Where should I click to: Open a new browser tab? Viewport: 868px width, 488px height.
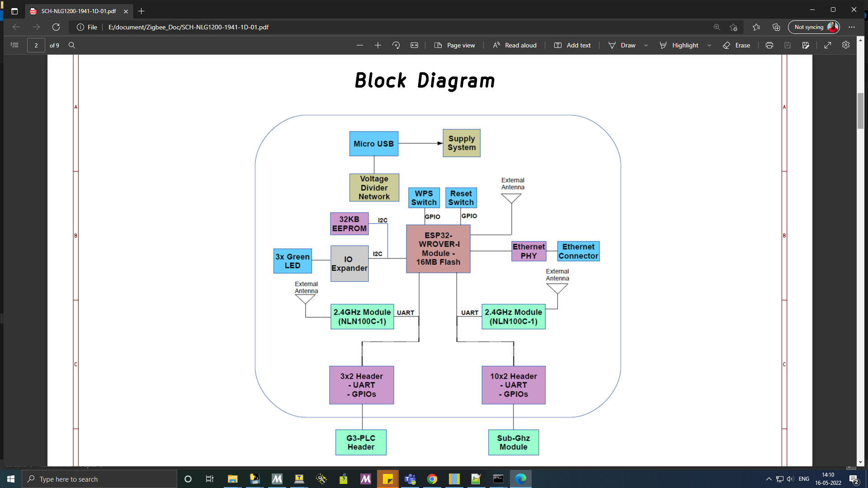click(142, 11)
